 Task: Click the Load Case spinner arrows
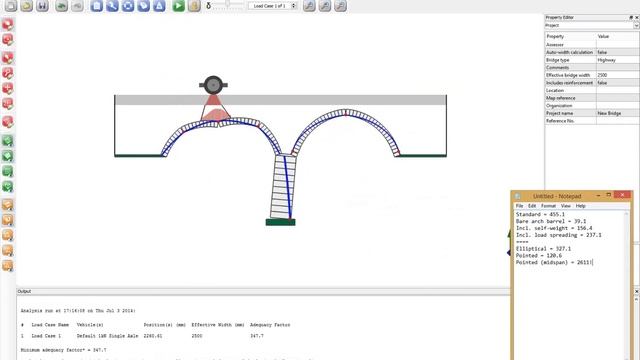click(294, 6)
